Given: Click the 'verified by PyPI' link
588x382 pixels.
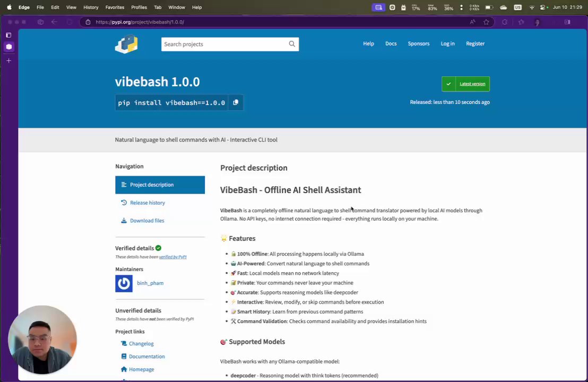Looking at the screenshot, I should [172, 257].
